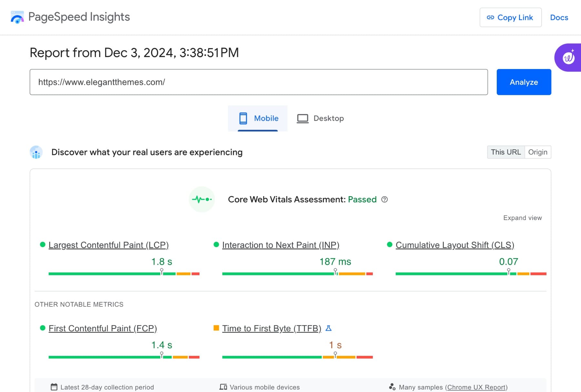This screenshot has height=392, width=581.
Task: Expand view of the metrics
Action: point(522,218)
